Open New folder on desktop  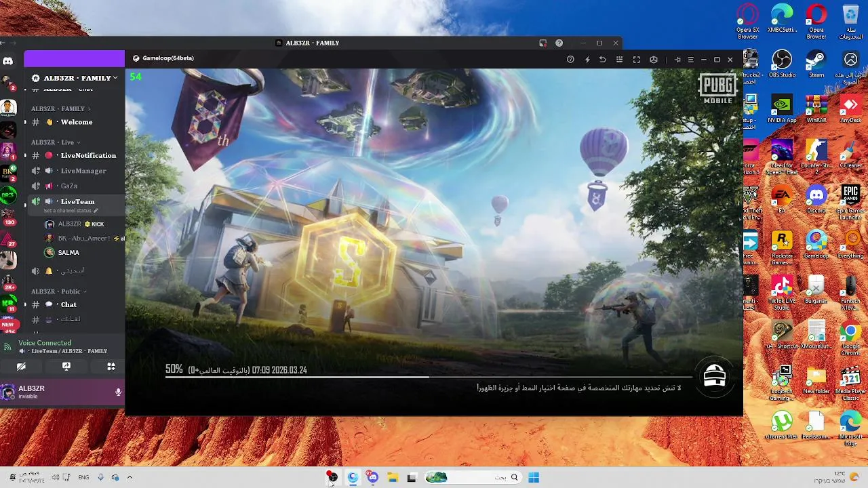pyautogui.click(x=816, y=381)
